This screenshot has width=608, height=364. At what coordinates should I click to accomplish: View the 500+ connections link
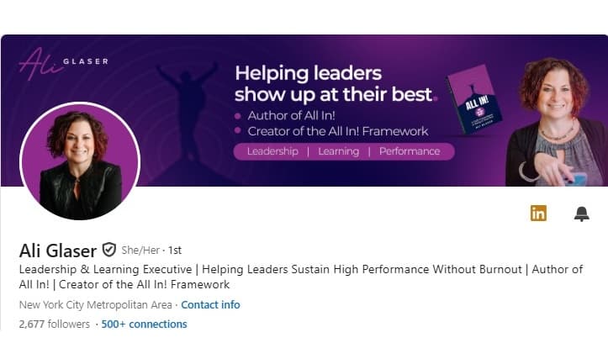coord(144,324)
